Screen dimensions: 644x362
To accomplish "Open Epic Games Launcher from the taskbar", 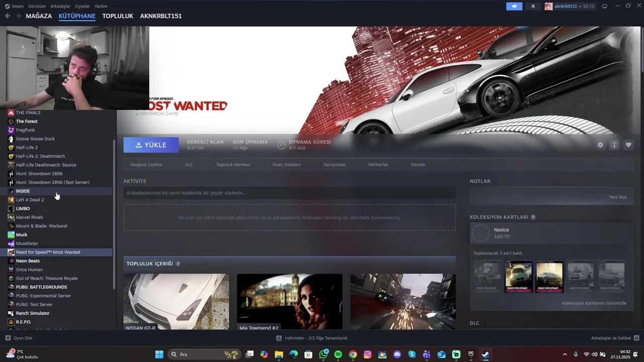I will click(x=471, y=354).
